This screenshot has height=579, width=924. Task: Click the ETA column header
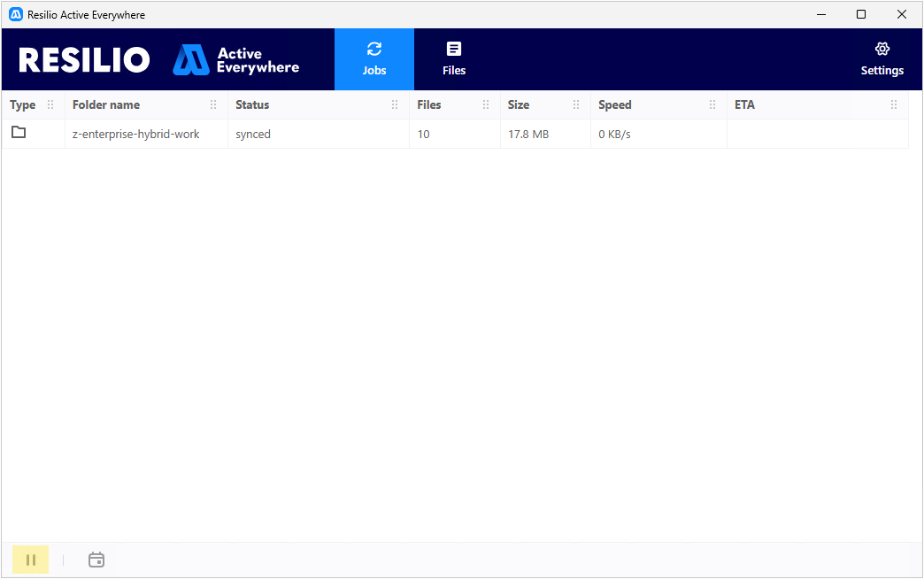point(744,105)
